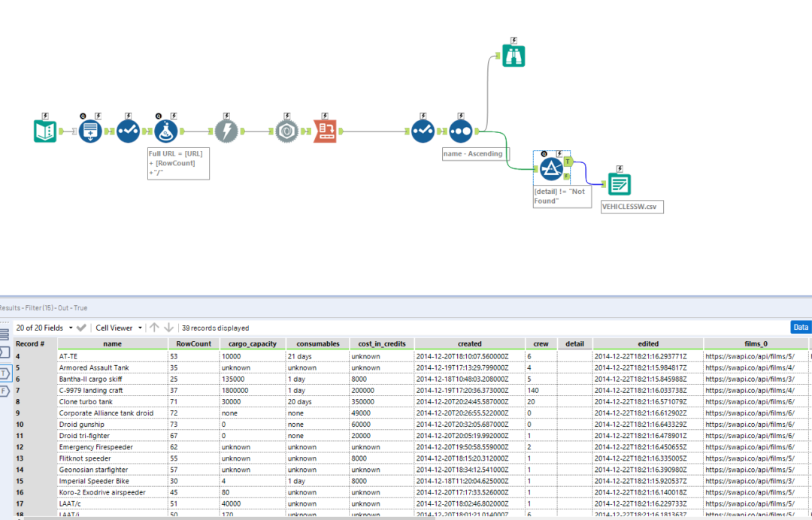
Task: Click the Filter tool above the VEHICLESSW.csv label
Action: coord(552,168)
